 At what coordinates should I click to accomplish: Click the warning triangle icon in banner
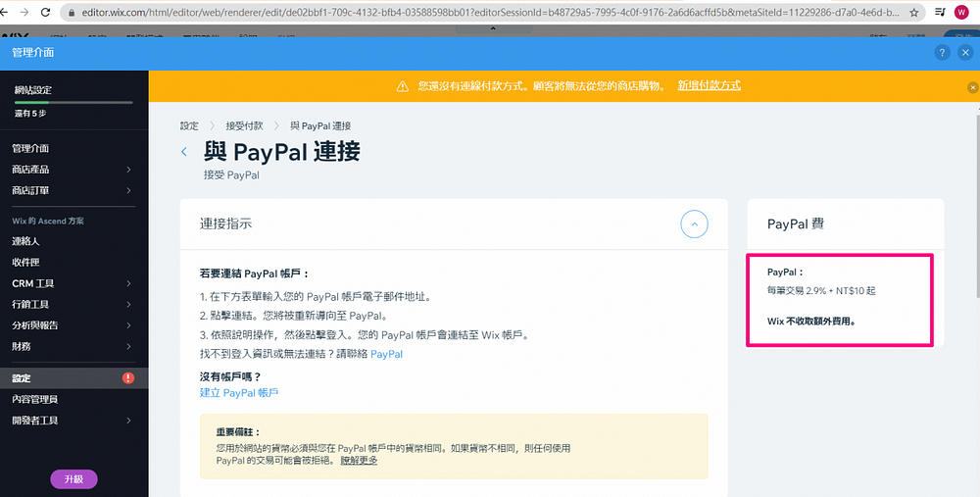(403, 86)
